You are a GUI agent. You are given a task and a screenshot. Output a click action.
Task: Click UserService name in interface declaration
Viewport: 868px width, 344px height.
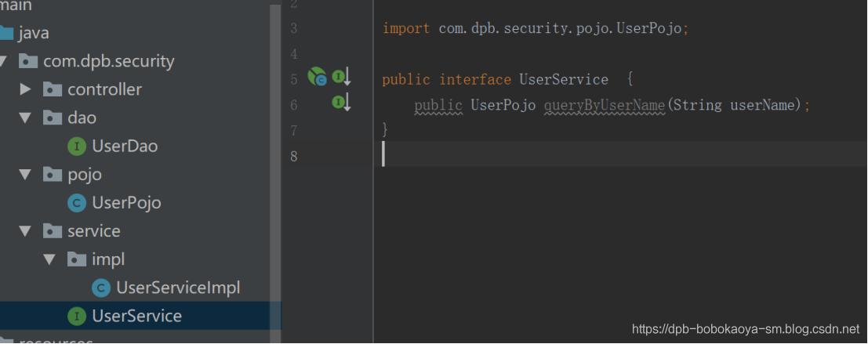pos(564,80)
